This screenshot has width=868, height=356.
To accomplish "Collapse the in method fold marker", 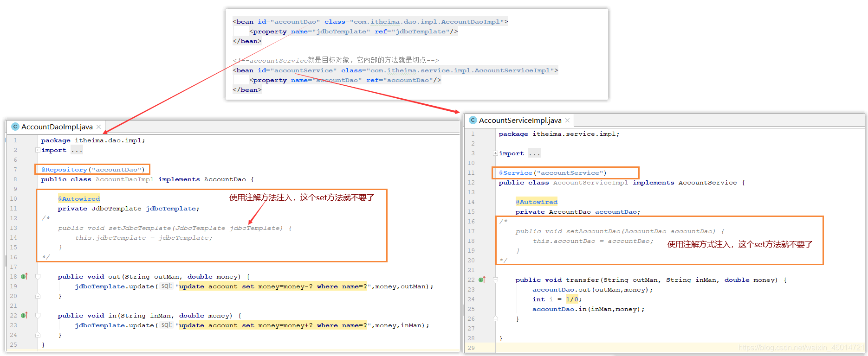I will click(x=38, y=316).
